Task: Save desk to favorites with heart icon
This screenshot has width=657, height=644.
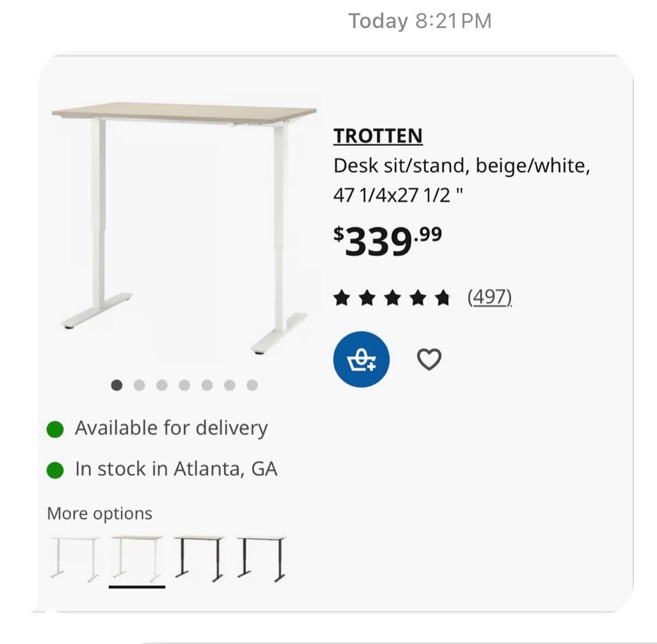Action: coord(429,360)
